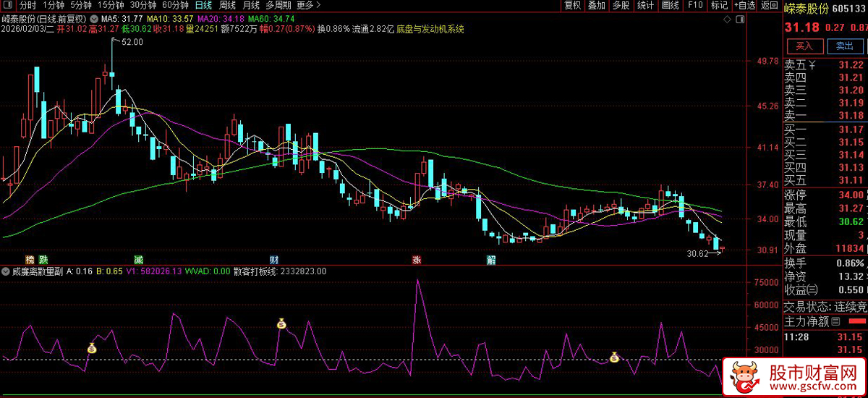This screenshot has width=868, height=398.
Task: Toggle the 叠加 overlay option
Action: click(597, 5)
